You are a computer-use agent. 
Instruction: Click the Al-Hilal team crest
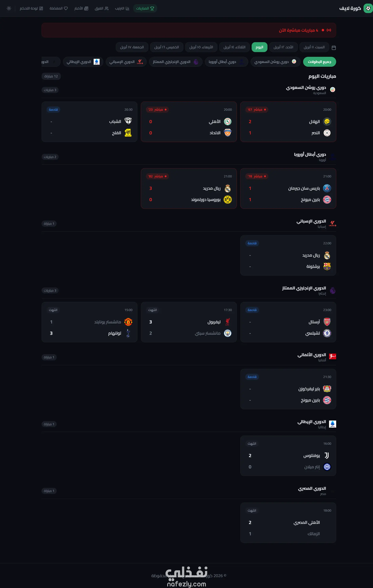[327, 122]
